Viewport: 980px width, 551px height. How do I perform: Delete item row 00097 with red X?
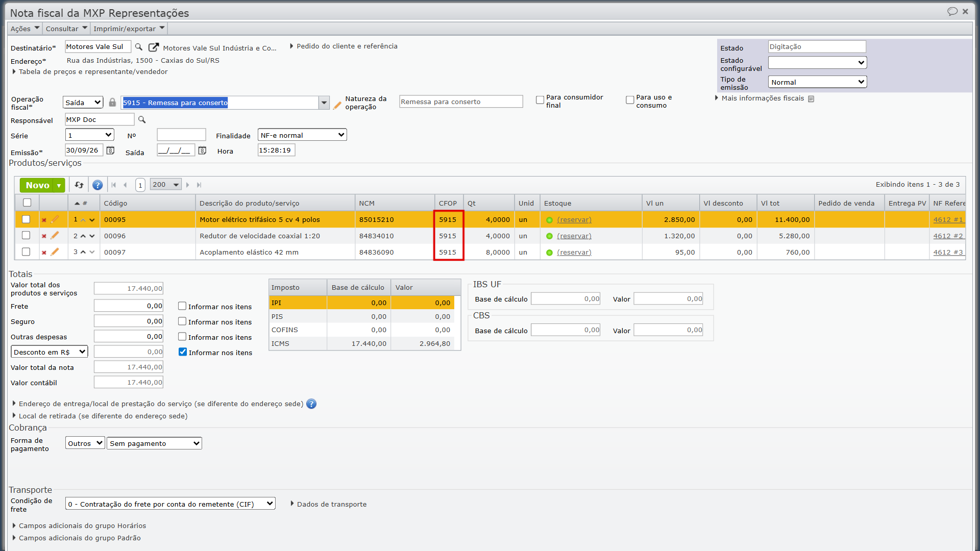[x=44, y=252]
